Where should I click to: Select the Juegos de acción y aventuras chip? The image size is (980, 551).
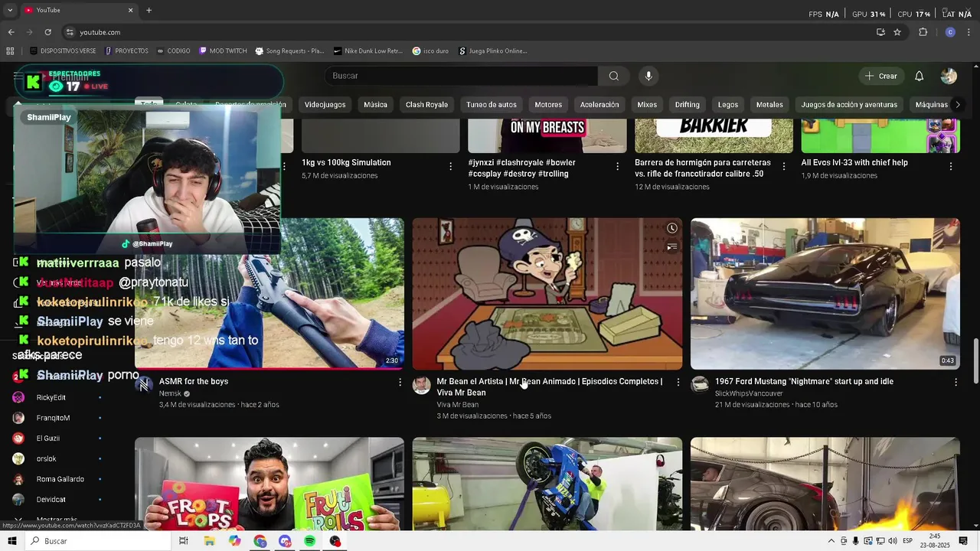pyautogui.click(x=849, y=105)
